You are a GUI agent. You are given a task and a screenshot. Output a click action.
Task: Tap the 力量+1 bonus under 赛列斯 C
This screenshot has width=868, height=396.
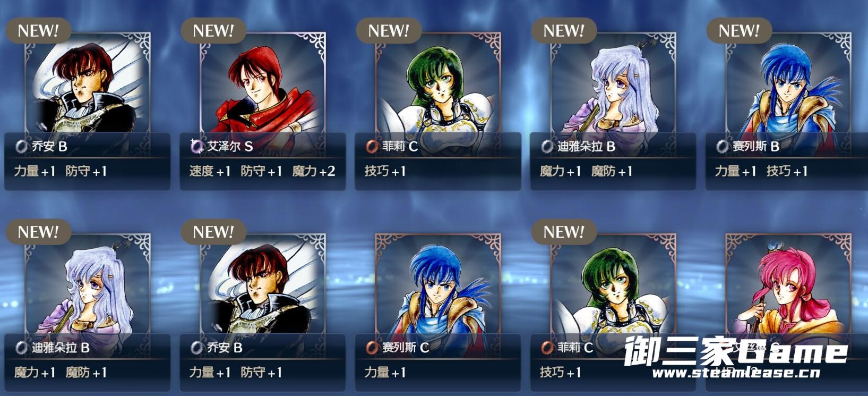(385, 372)
